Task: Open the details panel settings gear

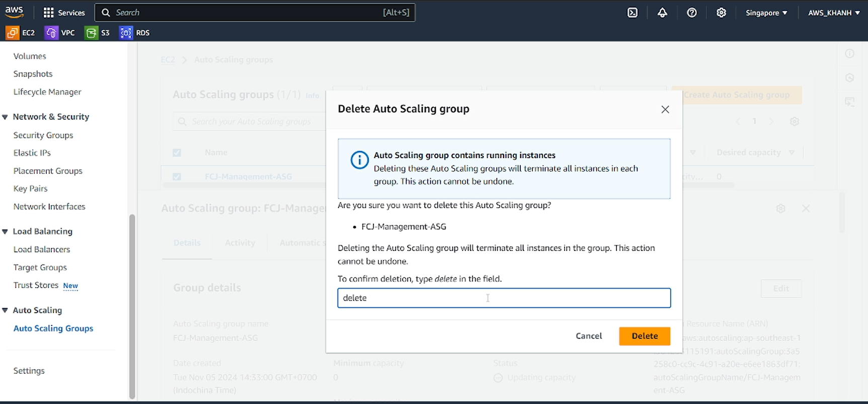Action: (x=780, y=209)
